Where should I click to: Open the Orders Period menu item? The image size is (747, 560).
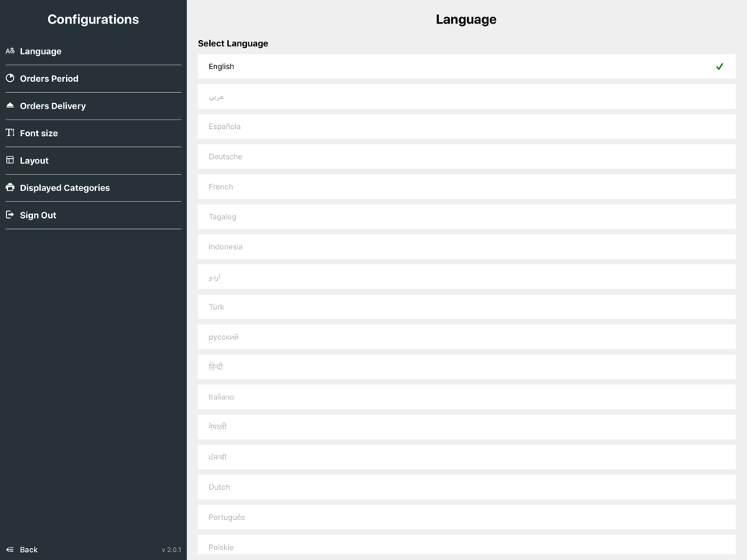pos(94,78)
